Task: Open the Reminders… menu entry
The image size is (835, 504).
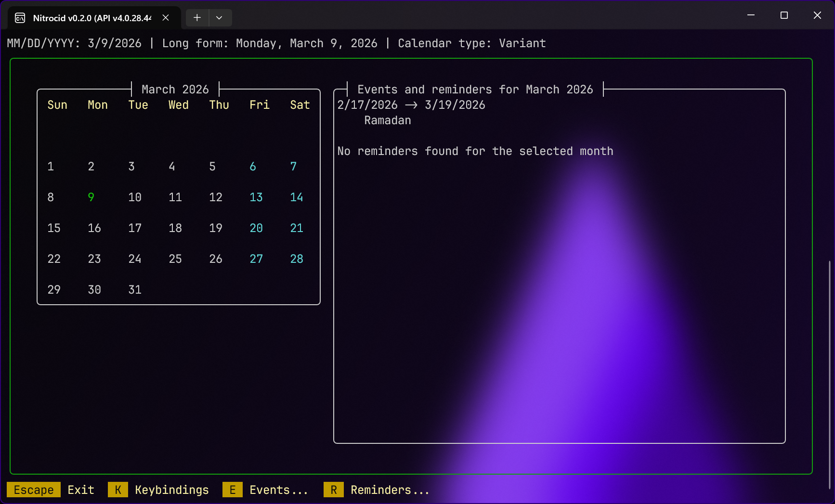Action: (x=377, y=490)
